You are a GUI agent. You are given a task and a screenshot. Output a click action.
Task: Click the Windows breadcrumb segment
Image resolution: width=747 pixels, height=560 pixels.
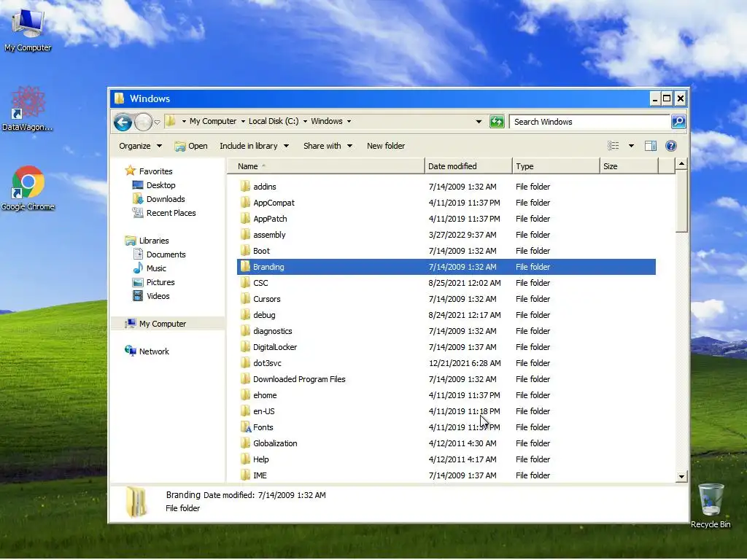click(327, 121)
